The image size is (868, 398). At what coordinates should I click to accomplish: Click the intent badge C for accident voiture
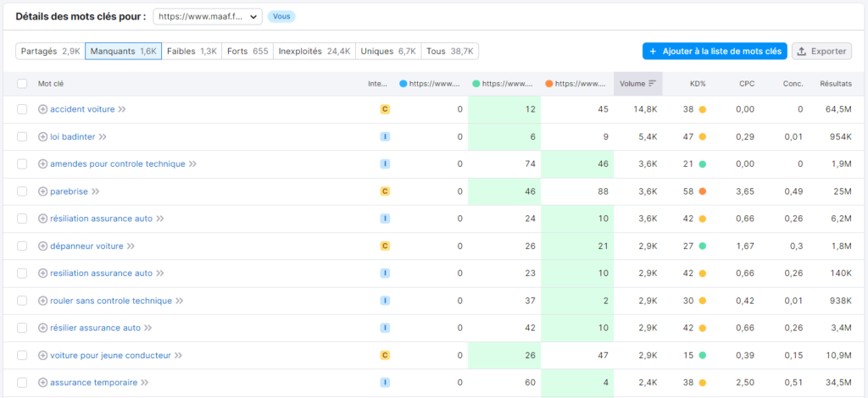385,109
